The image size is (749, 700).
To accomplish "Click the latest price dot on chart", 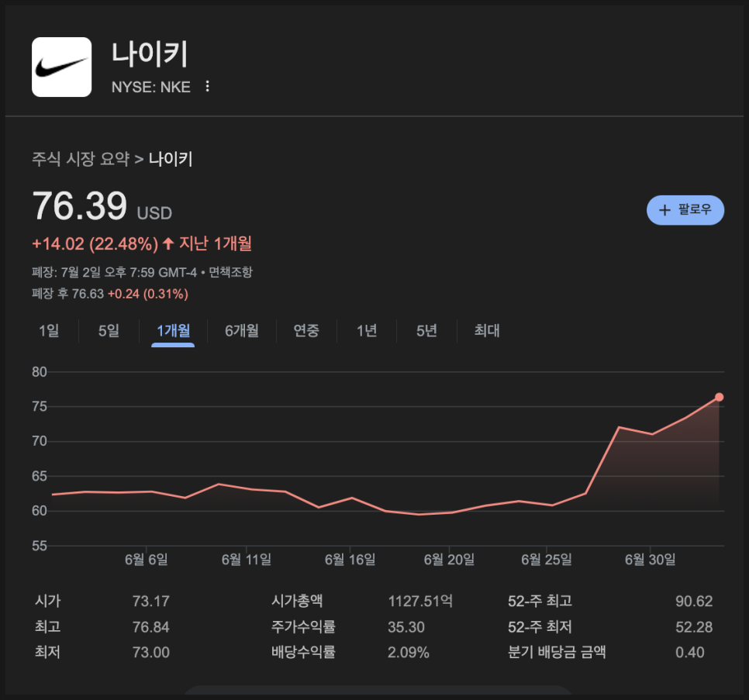I will tap(719, 397).
